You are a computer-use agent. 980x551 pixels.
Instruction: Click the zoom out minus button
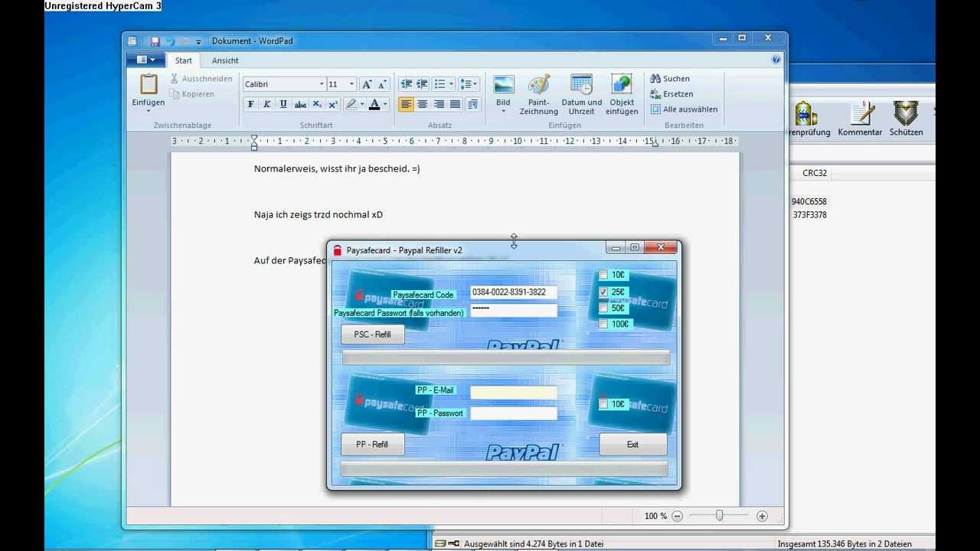677,517
